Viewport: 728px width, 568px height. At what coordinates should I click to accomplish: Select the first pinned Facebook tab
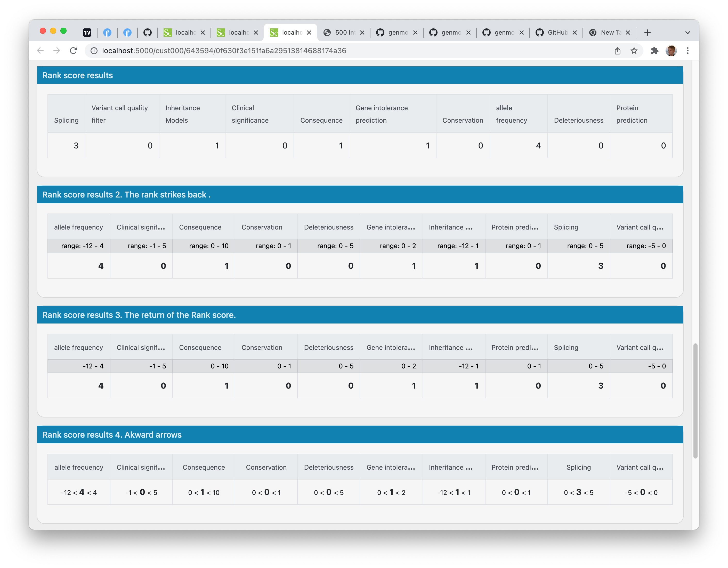pos(107,32)
